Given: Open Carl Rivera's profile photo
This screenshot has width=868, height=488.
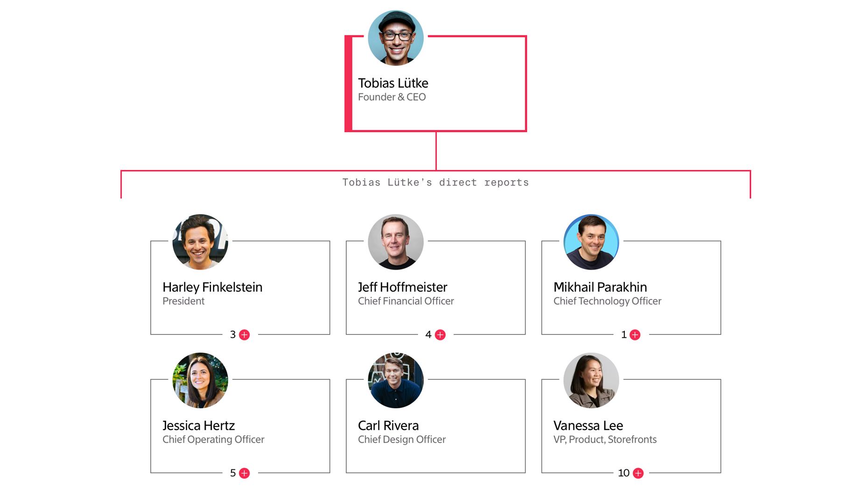Looking at the screenshot, I should click(x=395, y=380).
